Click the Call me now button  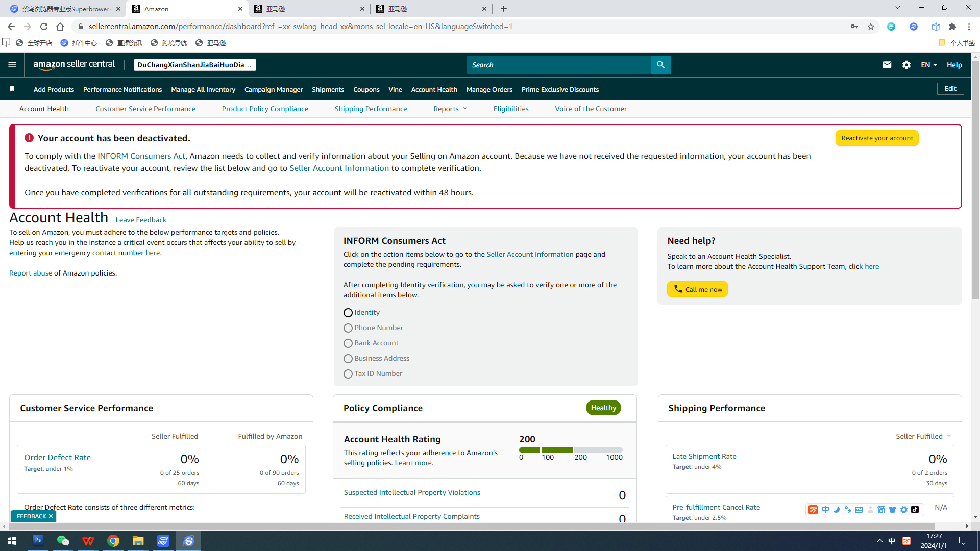tap(697, 289)
